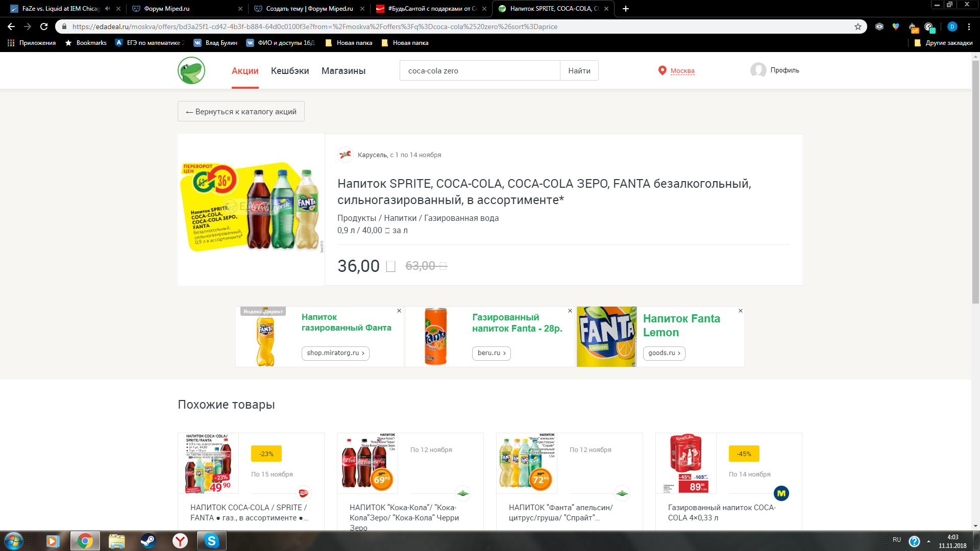This screenshot has width=980, height=551.
Task: Click the taskbar help question icon
Action: pyautogui.click(x=914, y=541)
